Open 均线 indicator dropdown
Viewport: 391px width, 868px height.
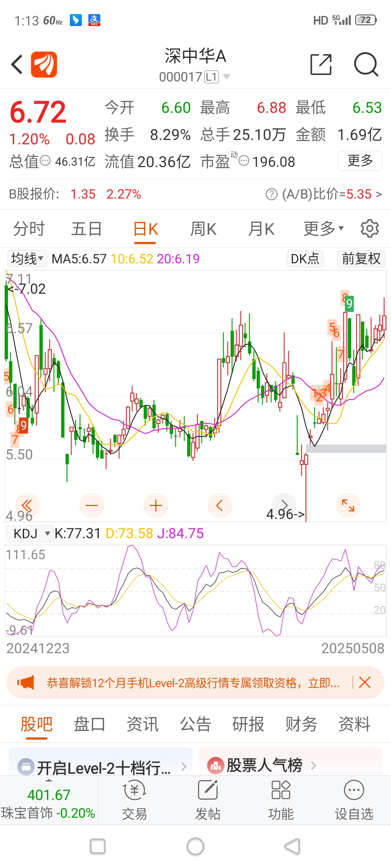(27, 259)
